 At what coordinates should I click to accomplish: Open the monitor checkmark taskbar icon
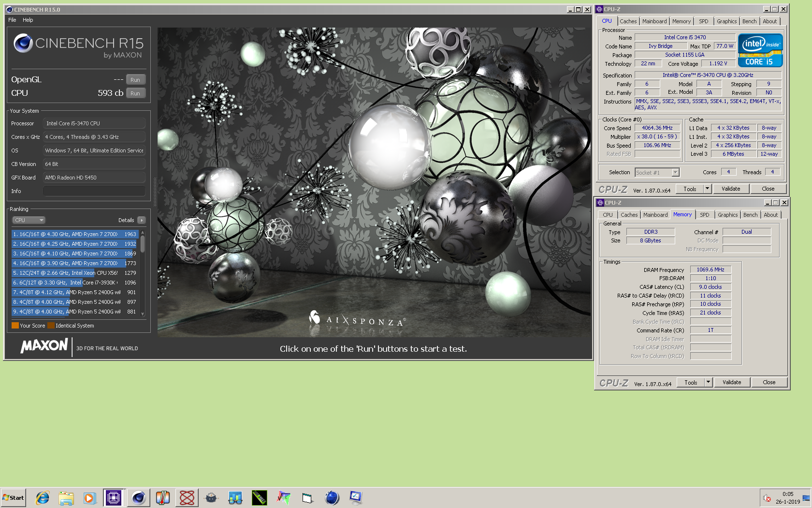coord(356,498)
